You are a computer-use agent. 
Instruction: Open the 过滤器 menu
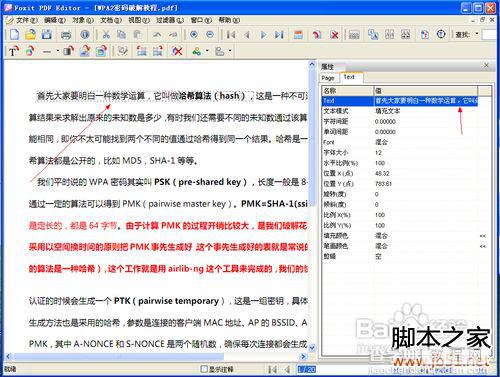[170, 20]
